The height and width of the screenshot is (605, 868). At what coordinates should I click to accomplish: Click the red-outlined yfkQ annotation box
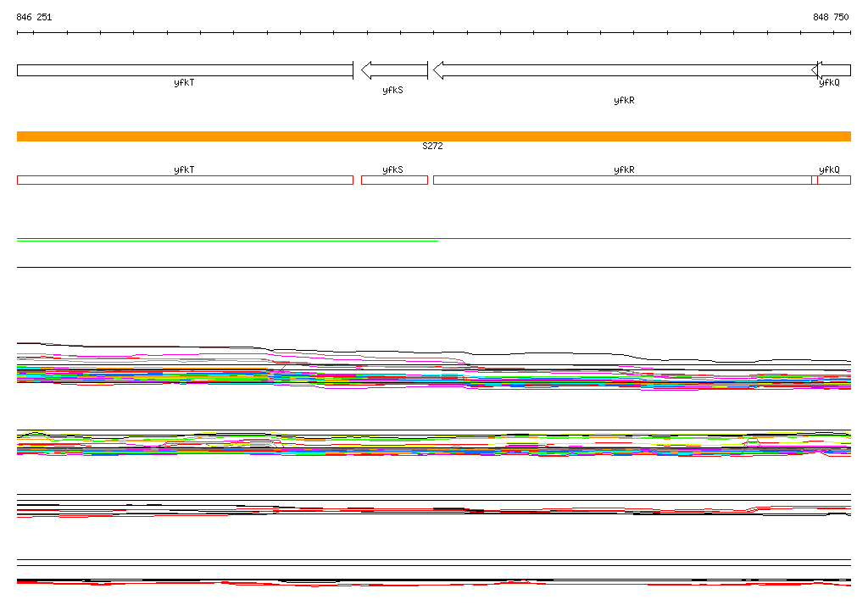click(x=834, y=180)
